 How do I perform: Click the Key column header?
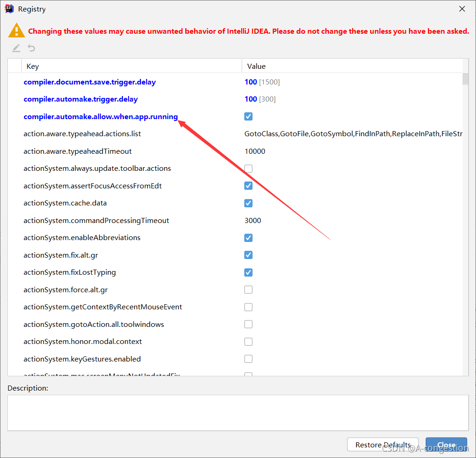(131, 66)
